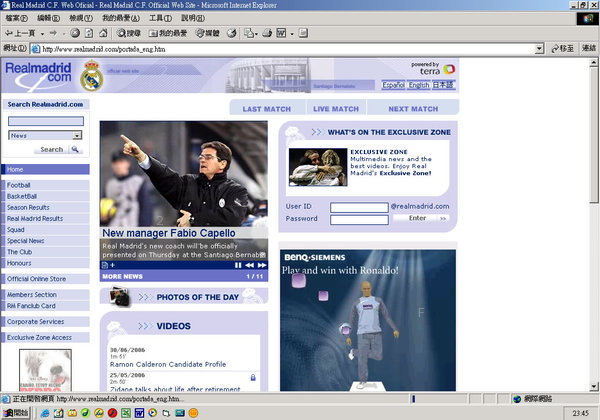Open the File menu (檔案)
The image size is (600, 420).
[x=16, y=18]
